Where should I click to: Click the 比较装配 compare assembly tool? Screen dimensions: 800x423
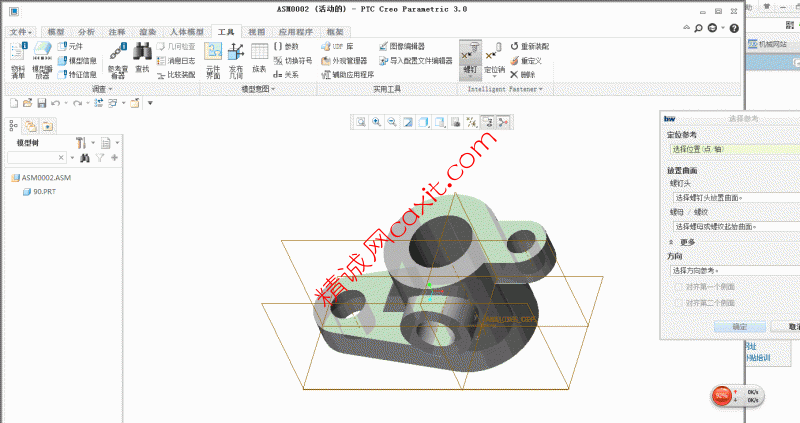(176, 74)
